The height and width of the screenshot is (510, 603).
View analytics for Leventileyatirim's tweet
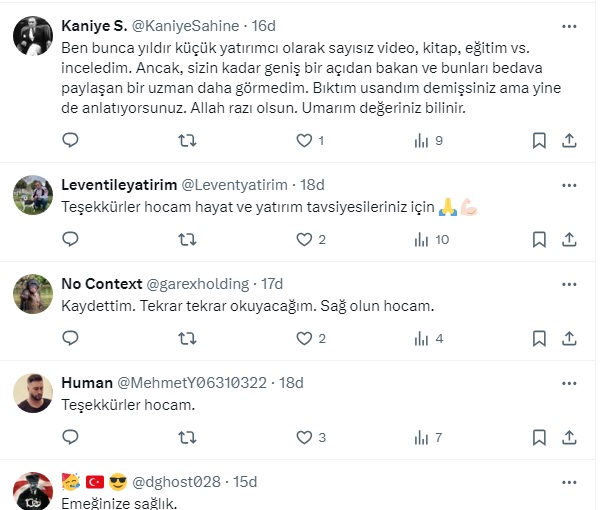point(421,239)
